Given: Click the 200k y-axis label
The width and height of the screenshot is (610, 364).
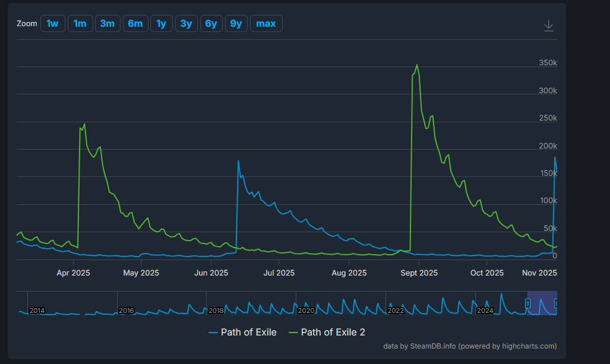Looking at the screenshot, I should click(x=548, y=146).
